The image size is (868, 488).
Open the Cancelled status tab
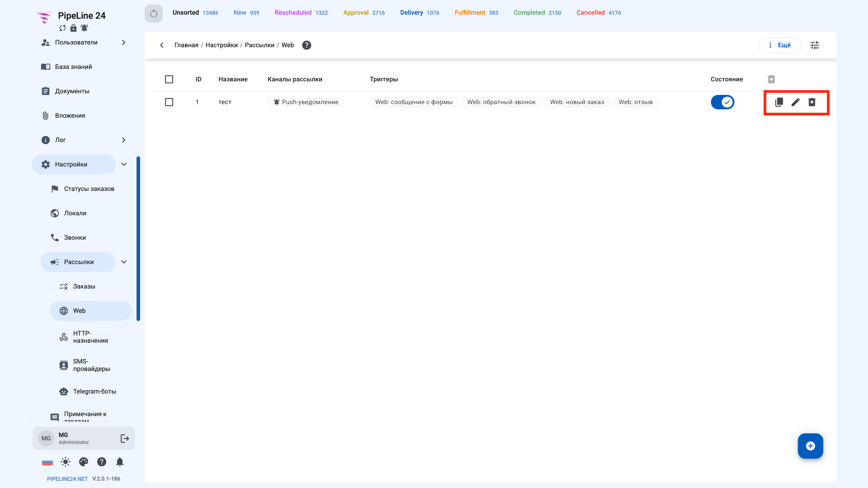(x=598, y=13)
